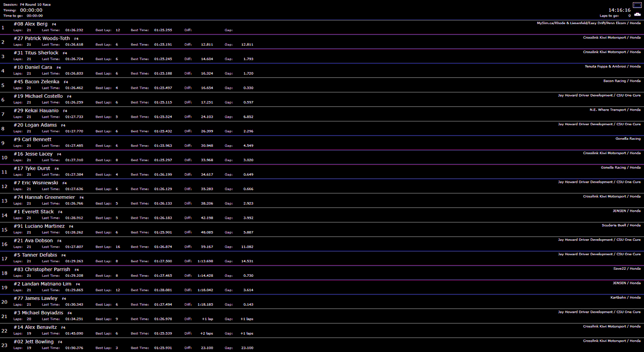The image size is (644, 352).
Task: Click N.E. Where Transport / Honda team
Action: 615,110
